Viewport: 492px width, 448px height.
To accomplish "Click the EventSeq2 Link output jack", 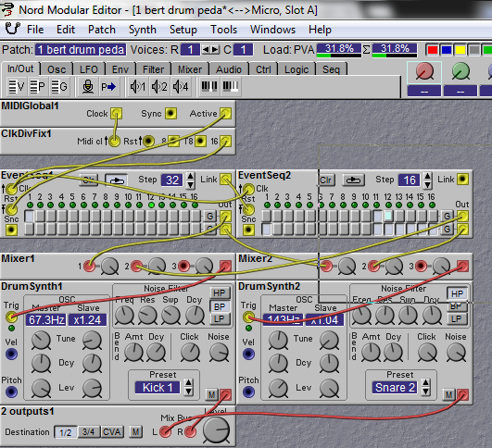I will click(x=462, y=179).
